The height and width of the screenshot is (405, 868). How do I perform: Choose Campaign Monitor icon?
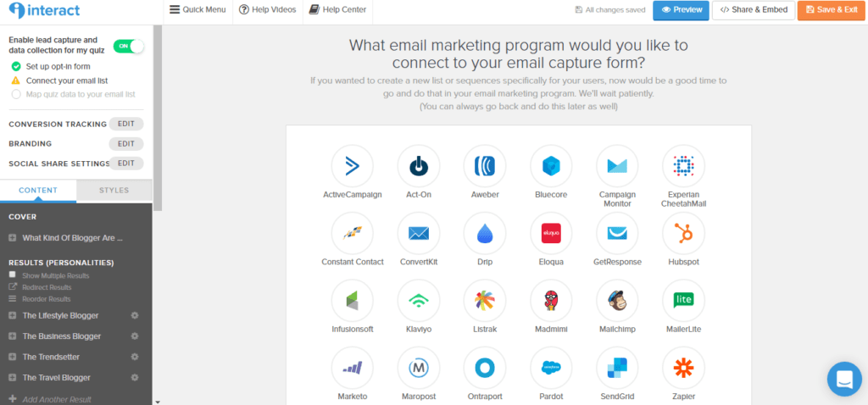point(617,166)
